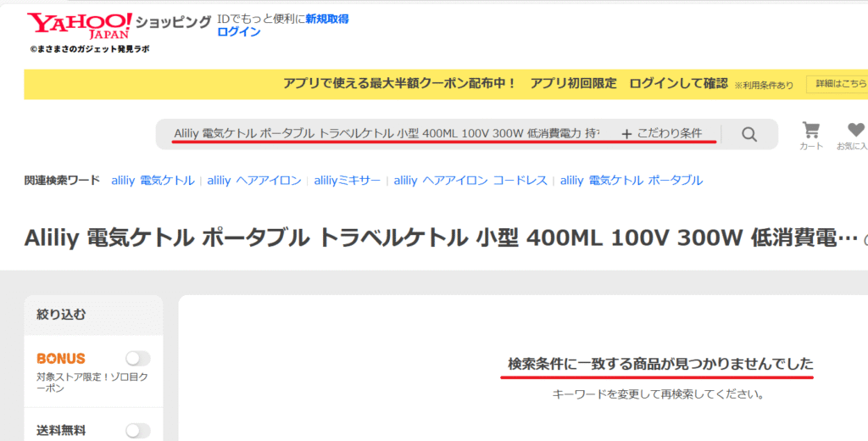Select related keyword aliliy 電気ケトル ポータブル
The height and width of the screenshot is (441, 868).
pos(632,180)
